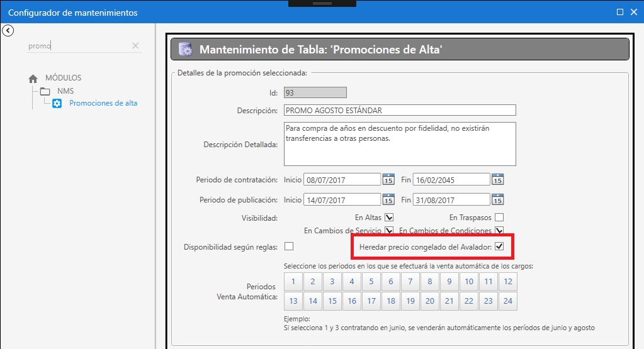The width and height of the screenshot is (644, 349).
Task: Click period 19 button
Action: pos(410,301)
